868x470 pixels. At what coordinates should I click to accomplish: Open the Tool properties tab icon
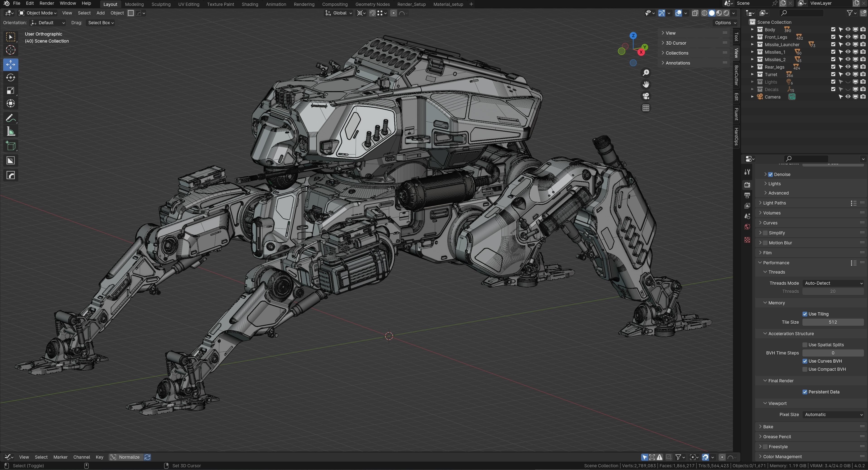pos(747,172)
